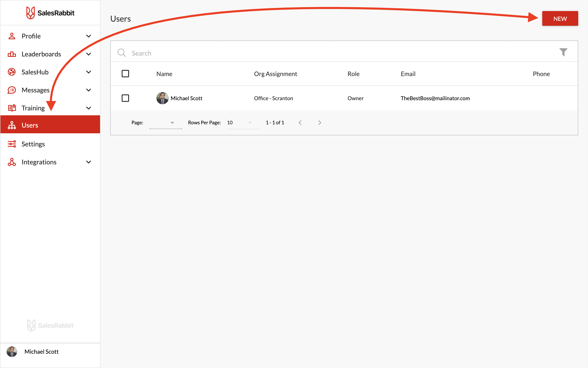
Task: Toggle the select-all checkbox in table header
Action: 125,74
